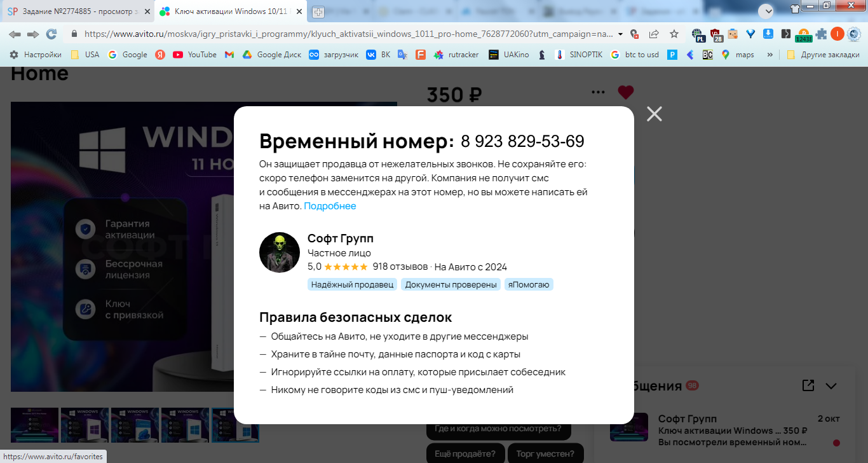Open the browser tab search dropdown
Viewport: 868px width, 463px height.
pyautogui.click(x=766, y=11)
